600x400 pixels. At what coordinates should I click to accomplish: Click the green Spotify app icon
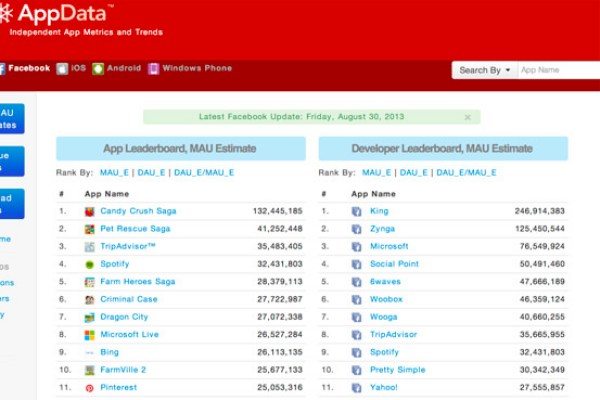pos(90,264)
